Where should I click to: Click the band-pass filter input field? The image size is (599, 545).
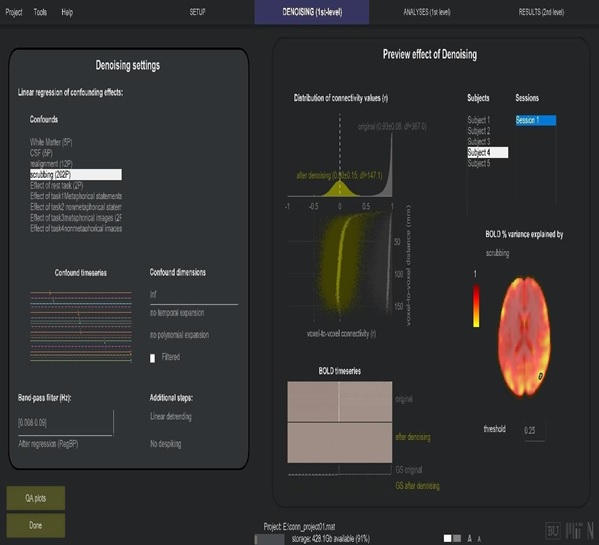tap(65, 423)
